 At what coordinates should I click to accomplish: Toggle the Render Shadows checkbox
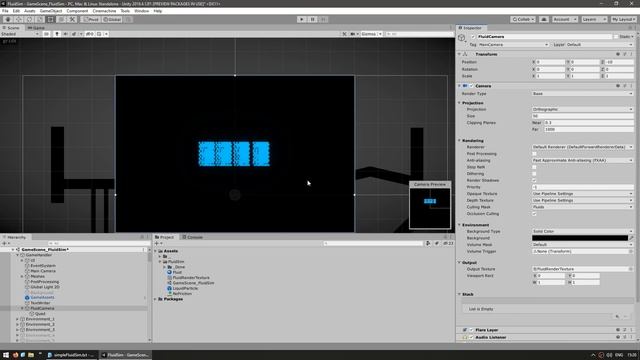[x=534, y=180]
